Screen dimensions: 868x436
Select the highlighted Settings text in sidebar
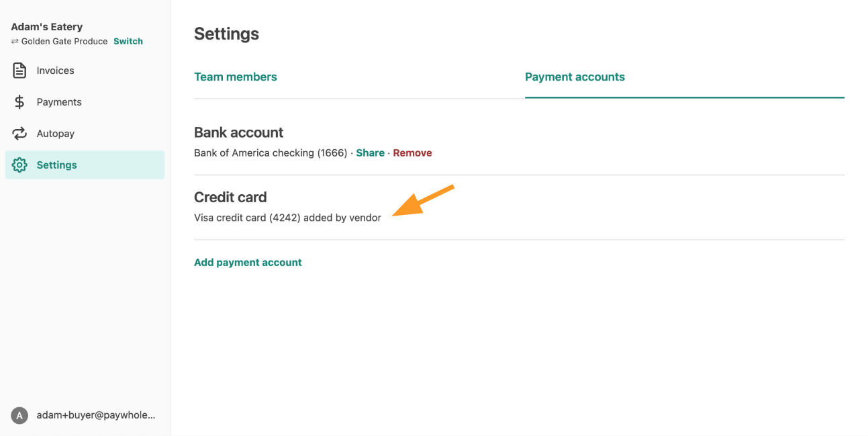coord(56,165)
